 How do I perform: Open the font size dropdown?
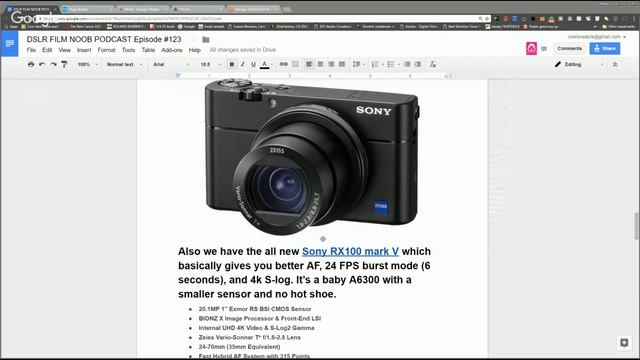tap(210, 64)
